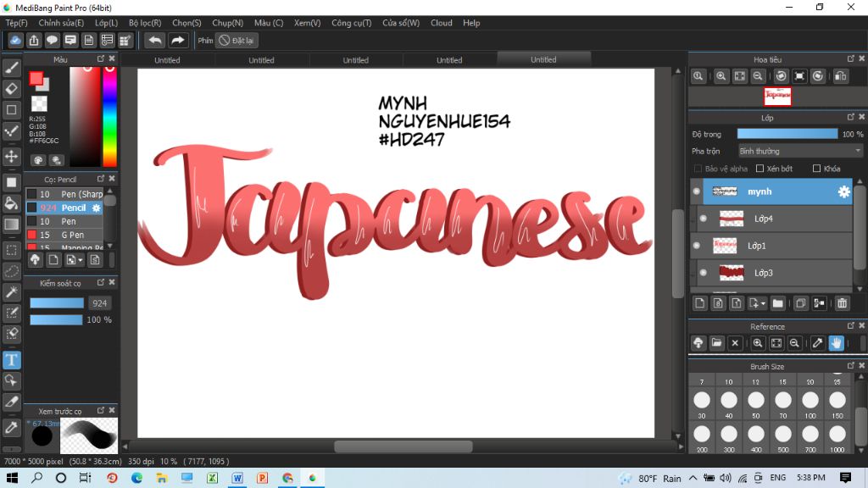Toggle visibility of layer Lớp1
The height and width of the screenshot is (488, 868).
(697, 246)
